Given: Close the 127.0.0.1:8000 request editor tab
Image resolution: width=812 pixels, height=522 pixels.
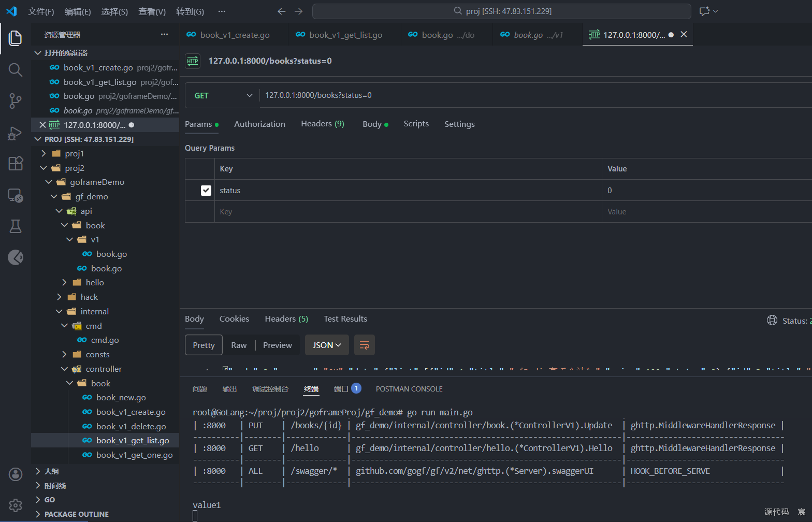Looking at the screenshot, I should tap(684, 34).
